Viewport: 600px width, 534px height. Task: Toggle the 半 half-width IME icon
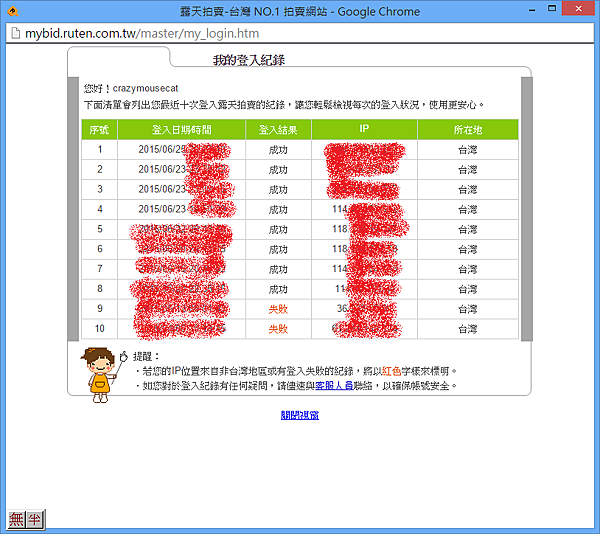tap(35, 519)
